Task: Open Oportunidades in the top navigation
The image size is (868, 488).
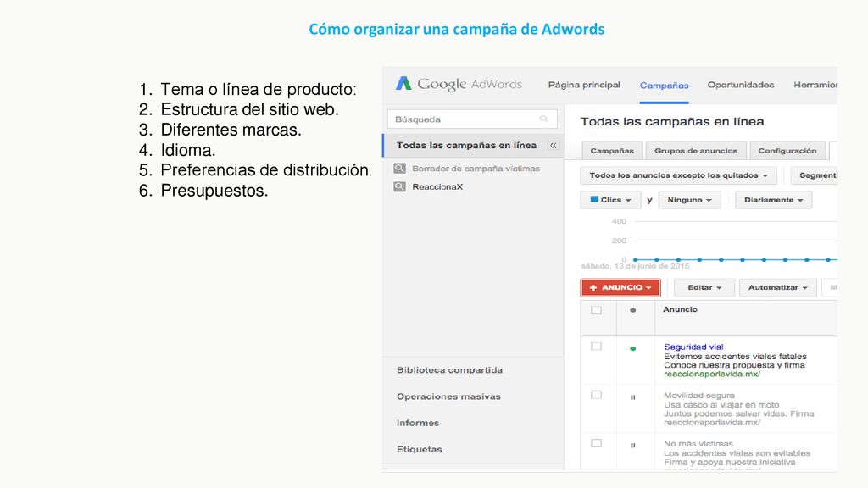Action: pos(741,85)
